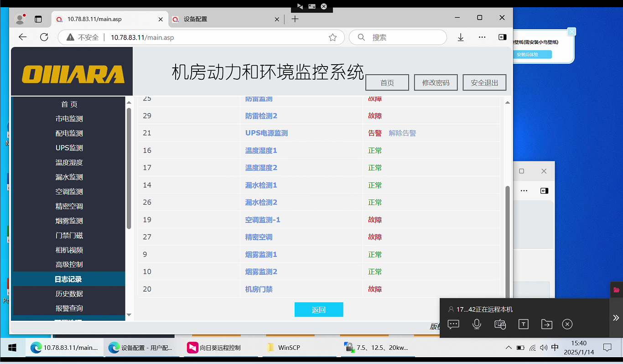
Task: Click the keyboard icon in the remote panel
Action: pos(500,324)
